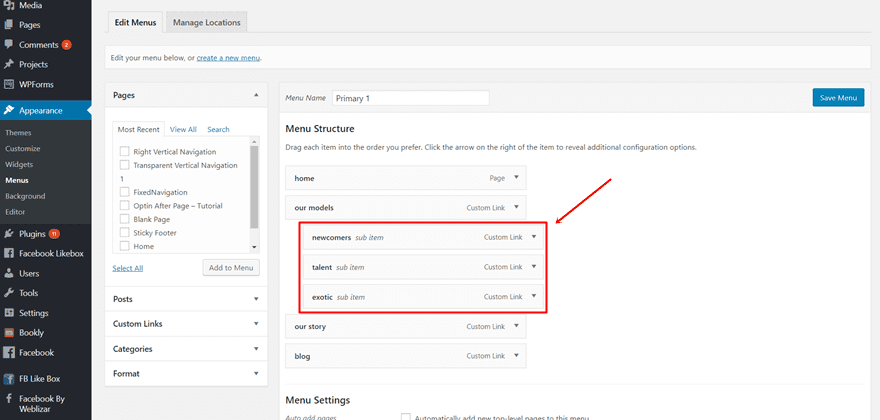
Task: Select the View All pages tab
Action: tap(183, 129)
